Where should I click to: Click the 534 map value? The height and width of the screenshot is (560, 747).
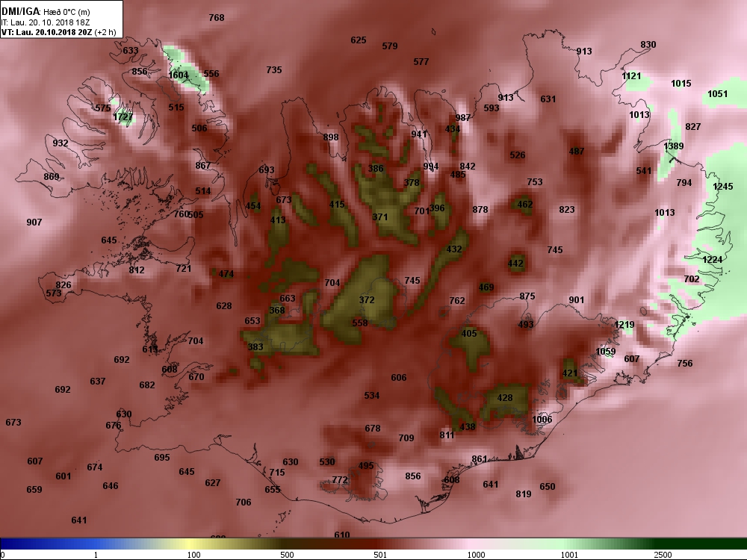[x=371, y=396]
